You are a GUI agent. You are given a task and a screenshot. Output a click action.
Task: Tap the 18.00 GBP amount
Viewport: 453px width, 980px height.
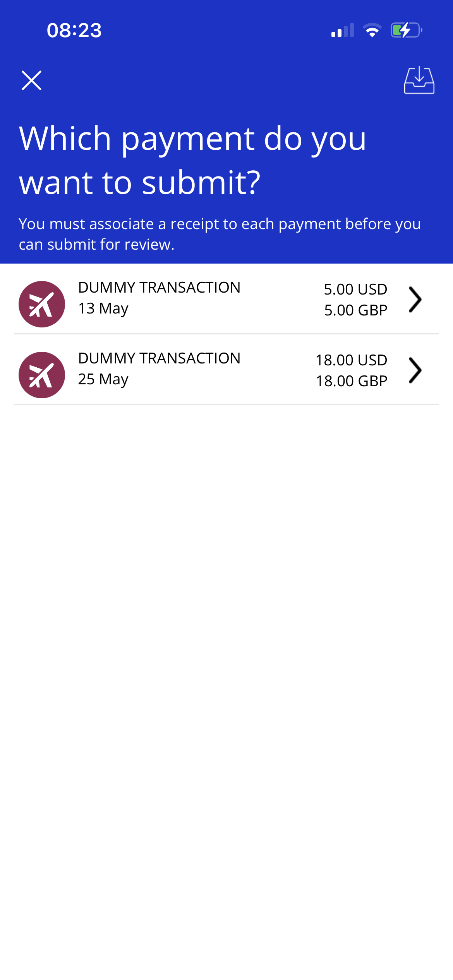point(352,381)
